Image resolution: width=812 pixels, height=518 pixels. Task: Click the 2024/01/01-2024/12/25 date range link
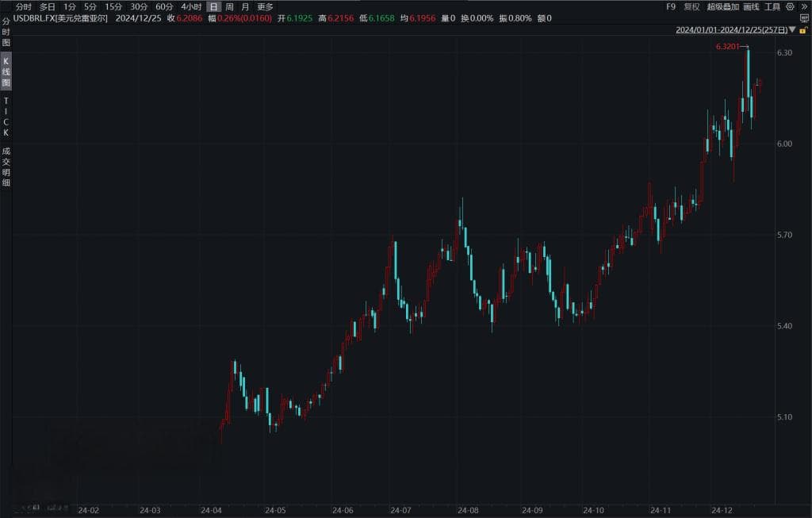(732, 30)
